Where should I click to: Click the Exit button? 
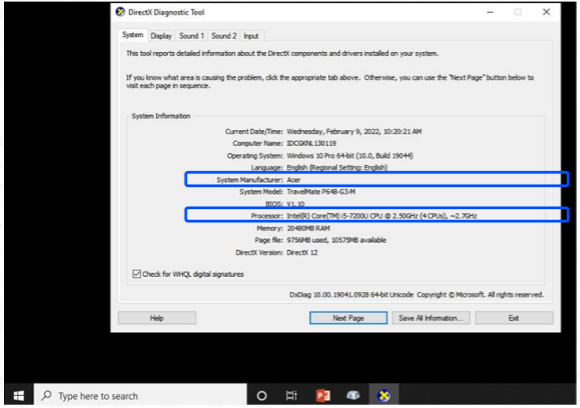(x=514, y=318)
